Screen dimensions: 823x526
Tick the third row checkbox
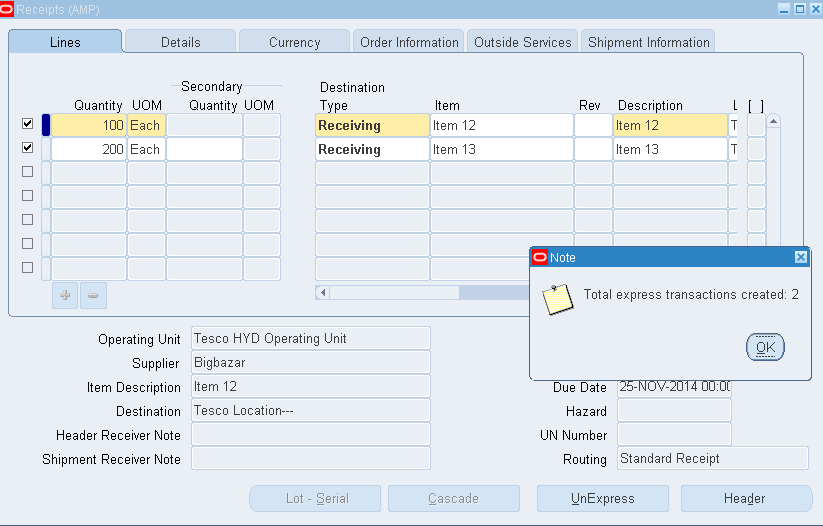click(x=28, y=172)
